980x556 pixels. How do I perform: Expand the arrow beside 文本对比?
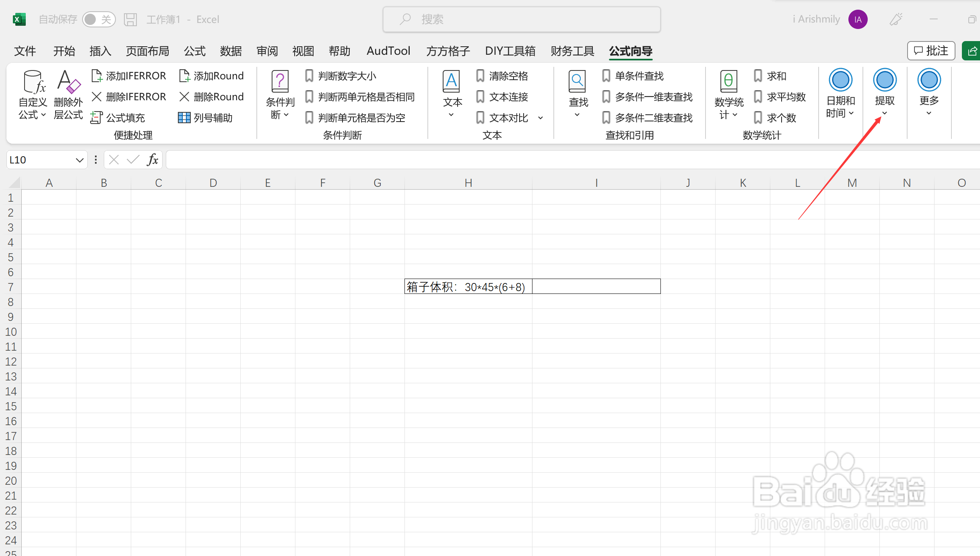click(x=541, y=118)
